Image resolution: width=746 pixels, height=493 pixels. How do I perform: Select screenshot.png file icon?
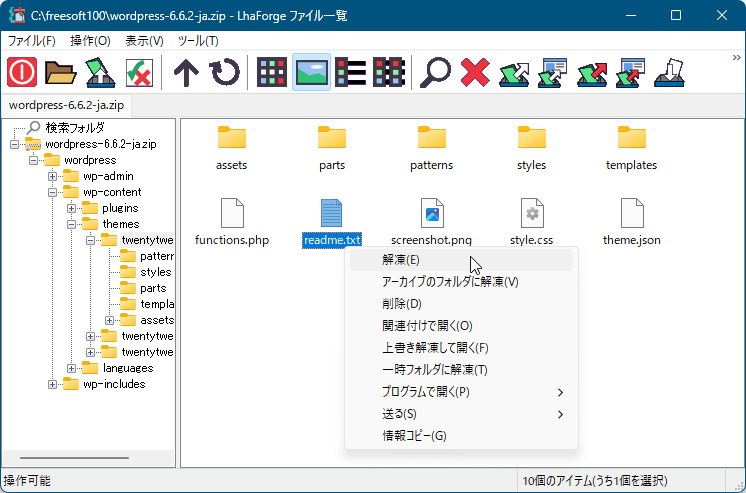[x=432, y=213]
